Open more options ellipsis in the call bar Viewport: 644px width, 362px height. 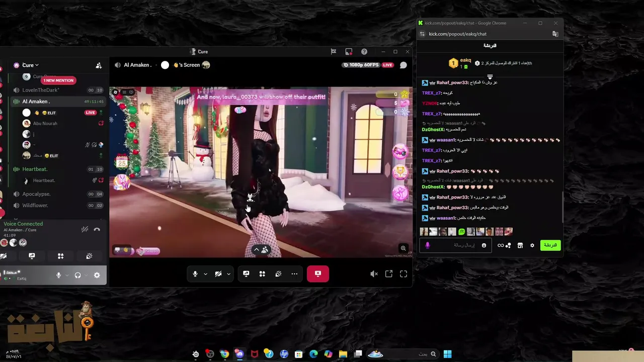pos(294,274)
